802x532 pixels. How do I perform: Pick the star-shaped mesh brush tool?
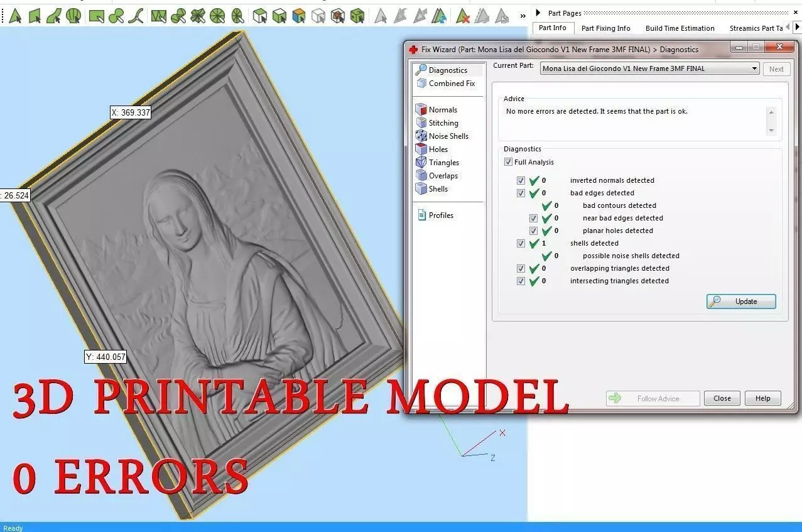[x=198, y=16]
